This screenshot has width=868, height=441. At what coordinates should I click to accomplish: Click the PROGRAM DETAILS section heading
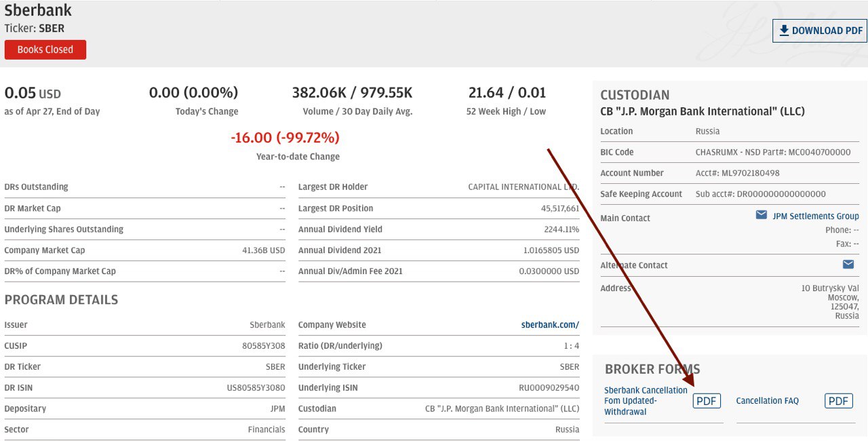click(x=61, y=300)
